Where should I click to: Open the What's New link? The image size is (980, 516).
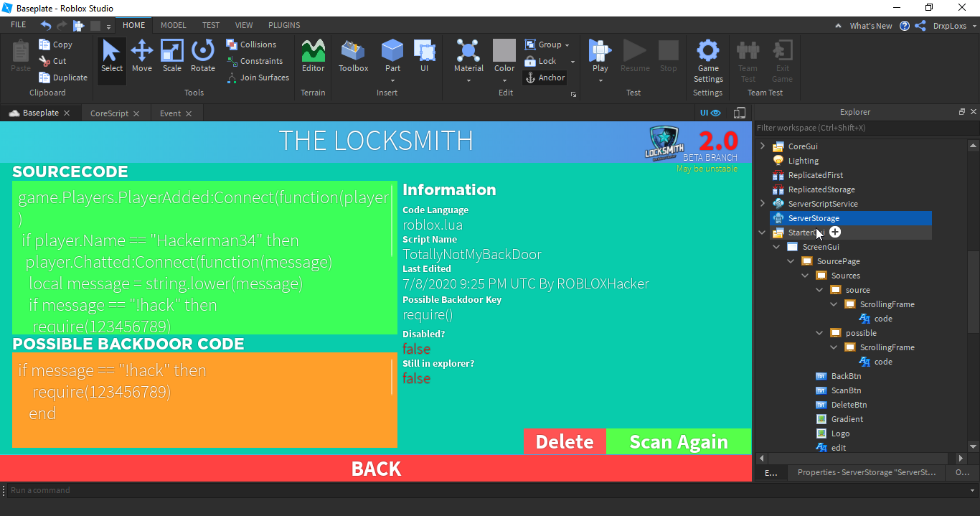(871, 26)
